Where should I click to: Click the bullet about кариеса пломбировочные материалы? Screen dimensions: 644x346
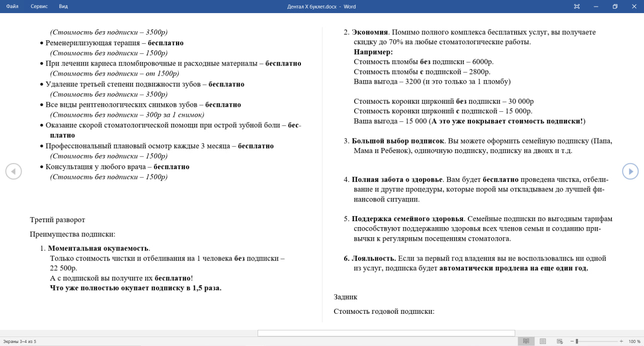pos(173,63)
